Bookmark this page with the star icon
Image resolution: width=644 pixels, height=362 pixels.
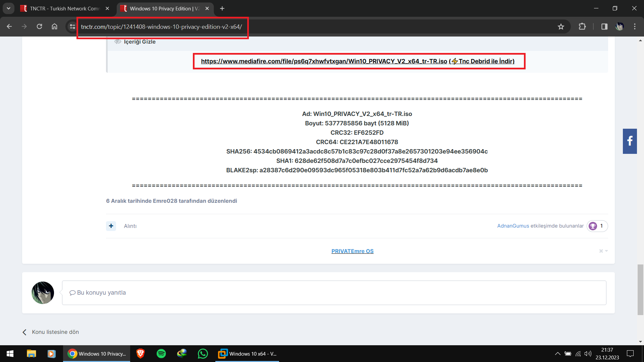(x=561, y=26)
